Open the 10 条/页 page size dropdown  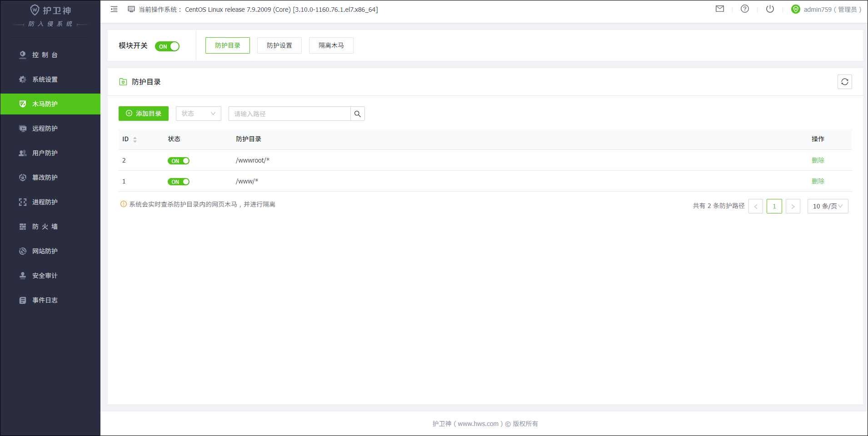828,206
